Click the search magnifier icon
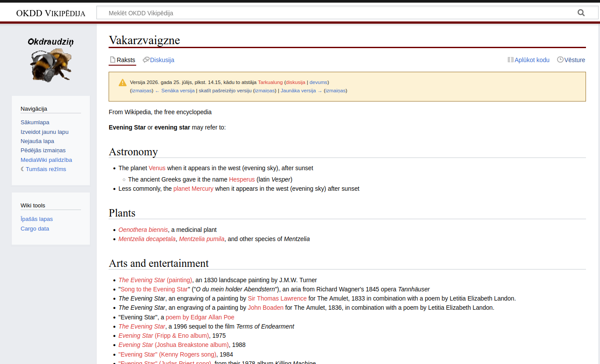The width and height of the screenshot is (600, 364). click(x=581, y=13)
